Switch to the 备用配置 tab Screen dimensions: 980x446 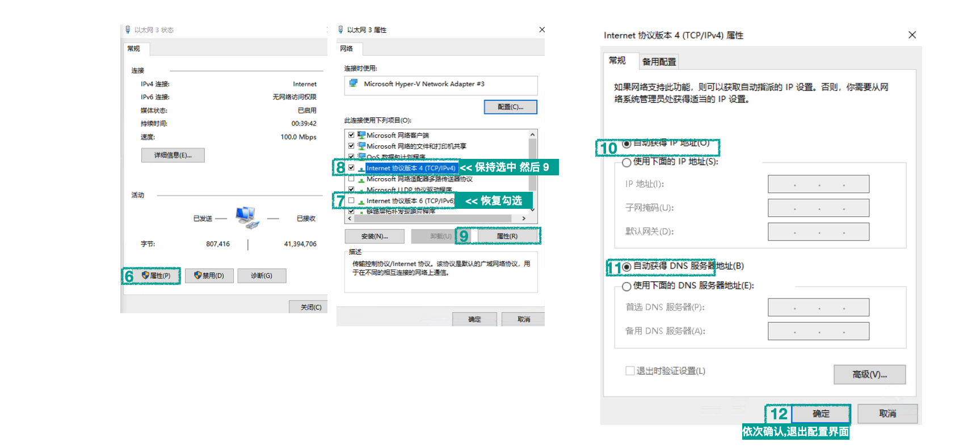coord(659,61)
